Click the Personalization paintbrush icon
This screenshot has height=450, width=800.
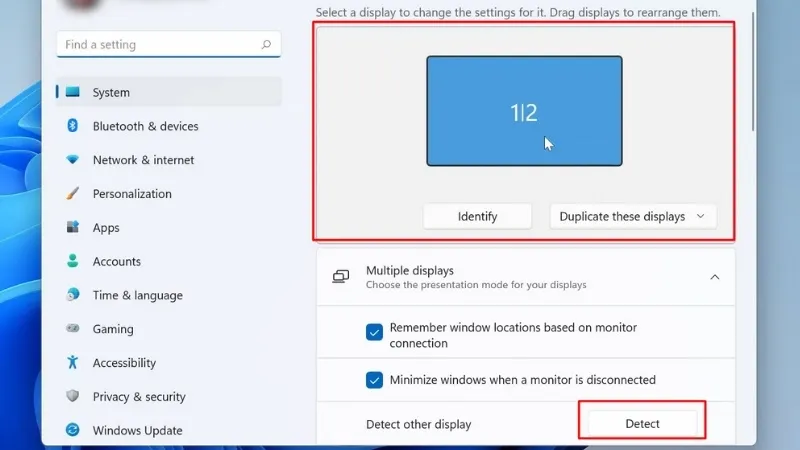(73, 194)
